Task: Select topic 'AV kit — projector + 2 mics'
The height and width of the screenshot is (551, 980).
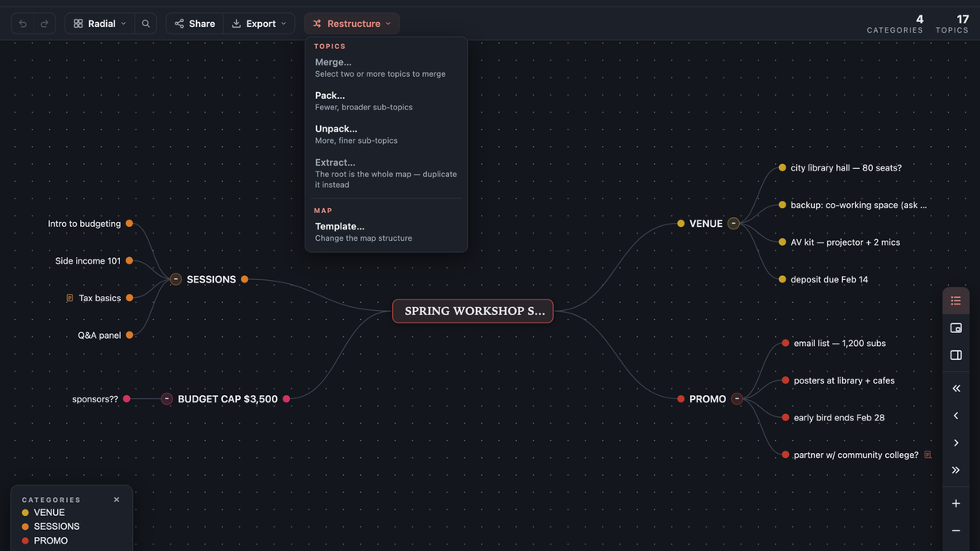Action: click(845, 242)
